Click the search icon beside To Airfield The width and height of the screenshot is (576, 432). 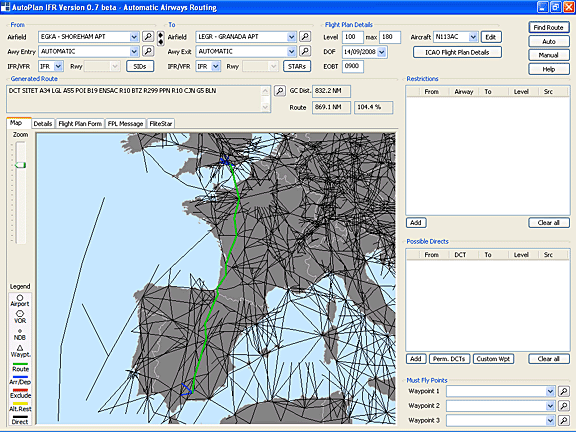[305, 36]
